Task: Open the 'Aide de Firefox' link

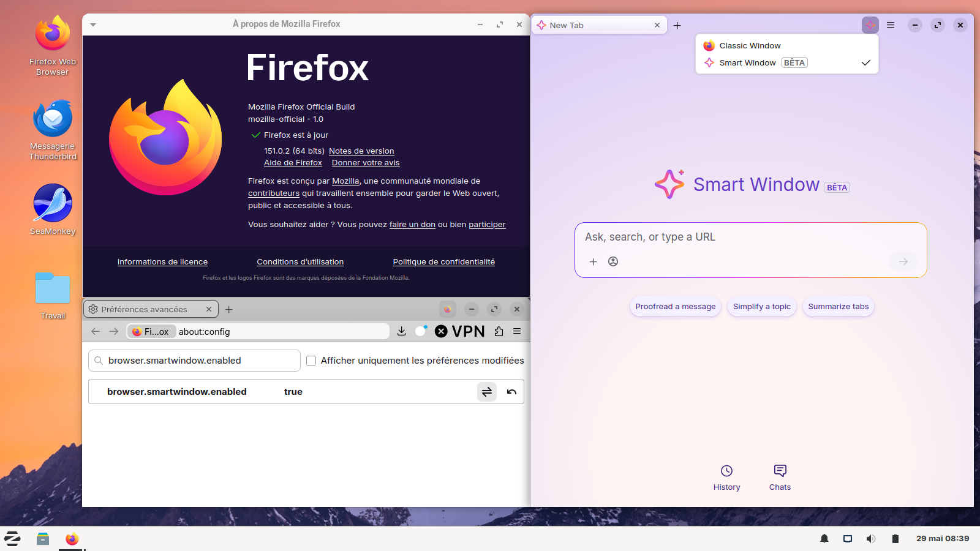Action: point(293,163)
